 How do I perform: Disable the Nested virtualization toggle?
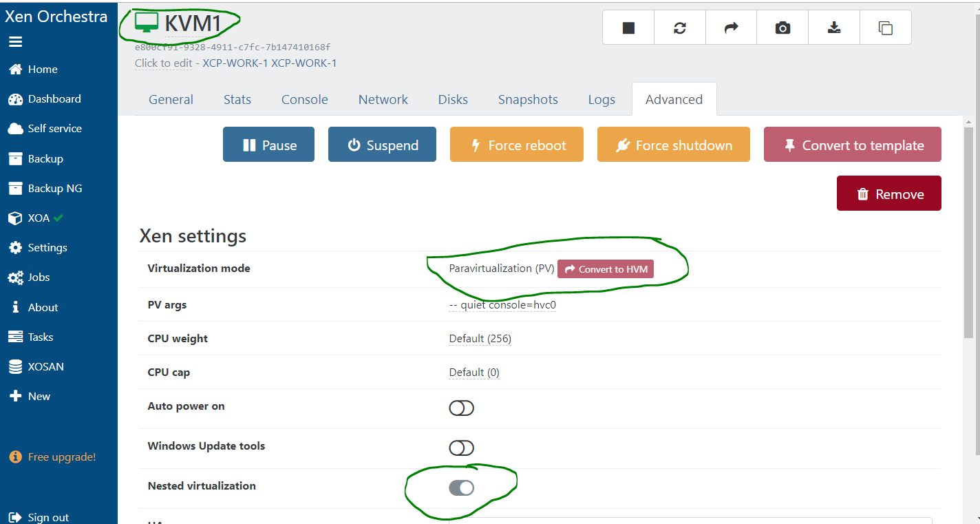click(461, 488)
